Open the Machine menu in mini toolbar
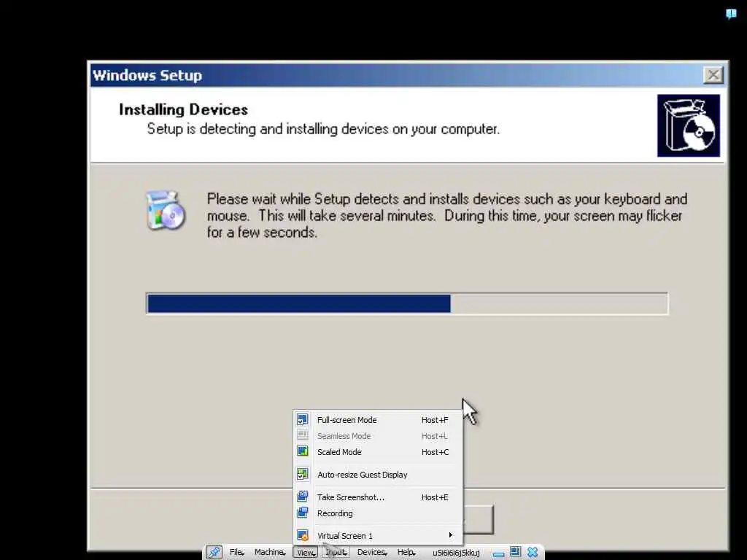This screenshot has height=560, width=747. point(270,552)
